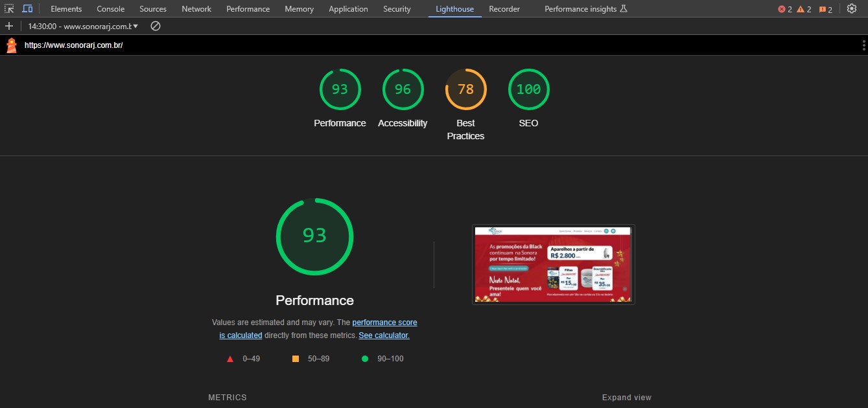Image resolution: width=868 pixels, height=408 pixels.
Task: Open DevTools settings gear
Action: 852,9
